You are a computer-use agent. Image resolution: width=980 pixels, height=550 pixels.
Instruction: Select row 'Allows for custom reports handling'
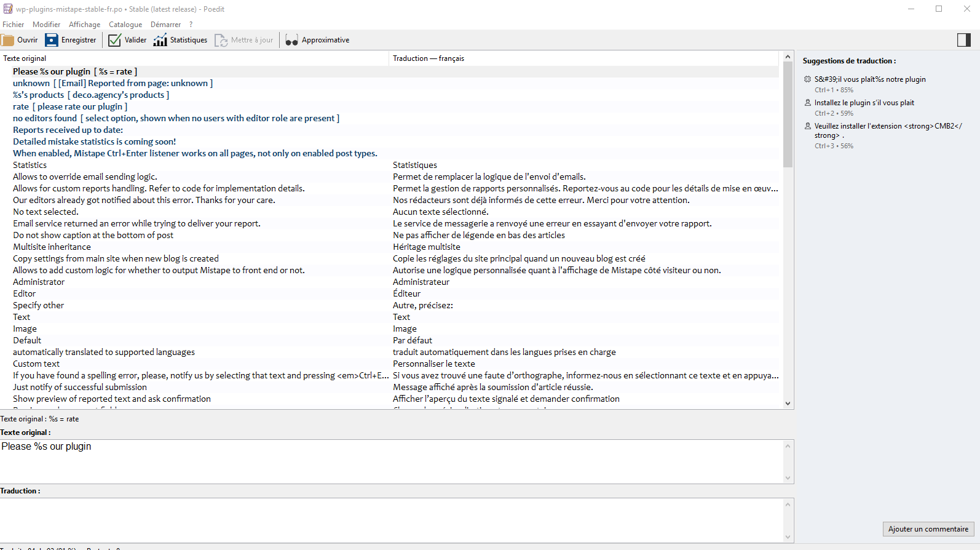(390, 188)
